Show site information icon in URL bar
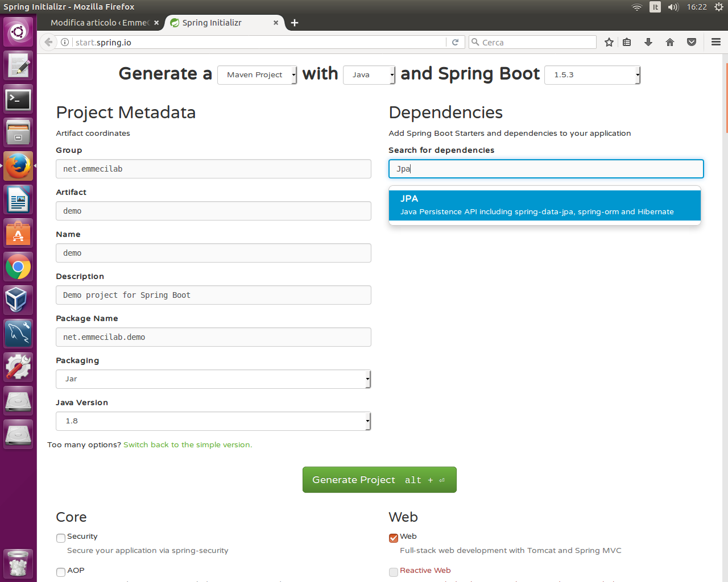This screenshot has width=728, height=582. [x=65, y=42]
